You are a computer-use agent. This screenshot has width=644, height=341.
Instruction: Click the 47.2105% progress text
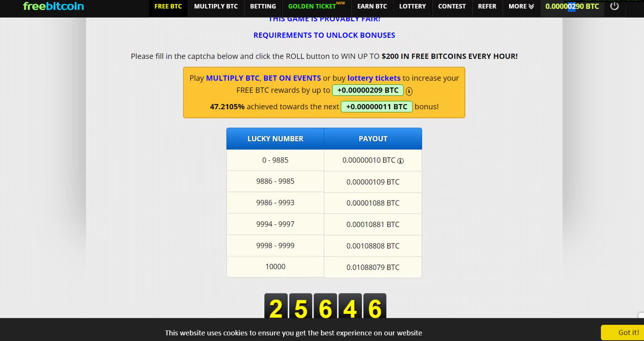click(227, 107)
